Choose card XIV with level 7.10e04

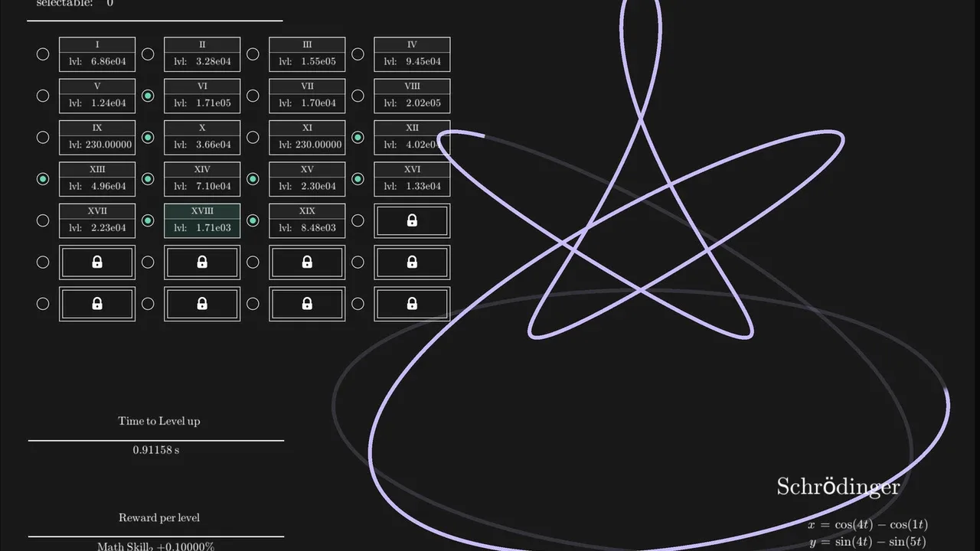(x=202, y=179)
